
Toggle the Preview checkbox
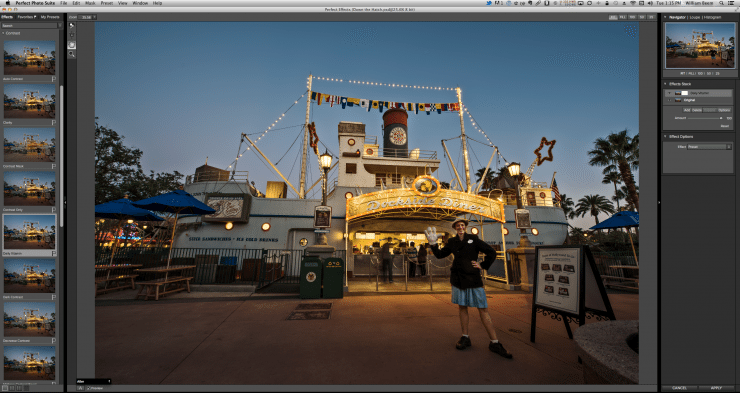(89, 388)
